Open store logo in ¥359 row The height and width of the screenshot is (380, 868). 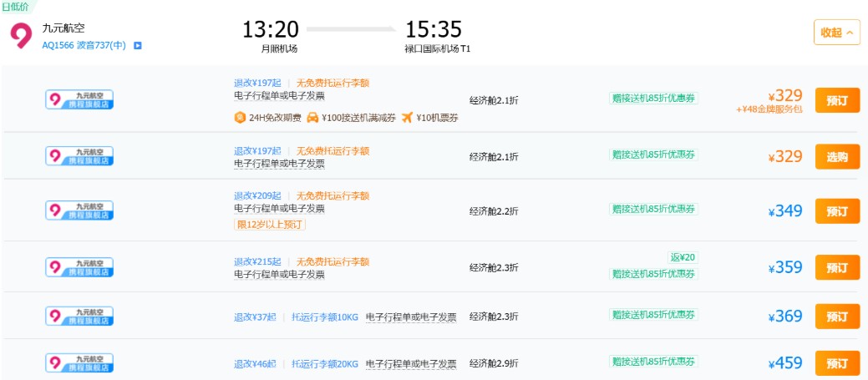[x=79, y=267]
